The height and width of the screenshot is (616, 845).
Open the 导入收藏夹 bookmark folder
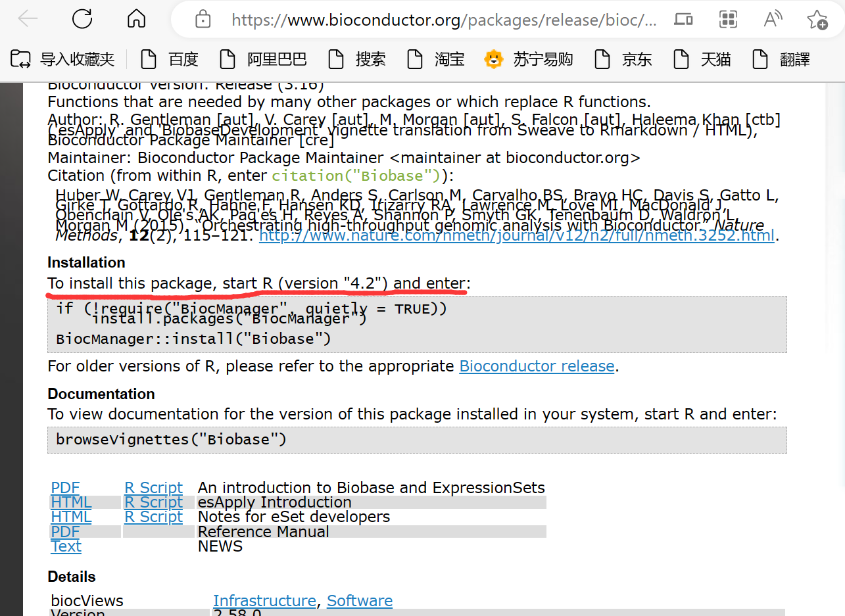click(62, 59)
